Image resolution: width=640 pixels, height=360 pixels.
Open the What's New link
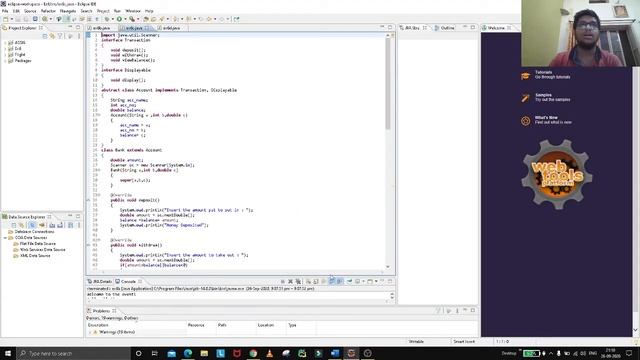point(546,118)
